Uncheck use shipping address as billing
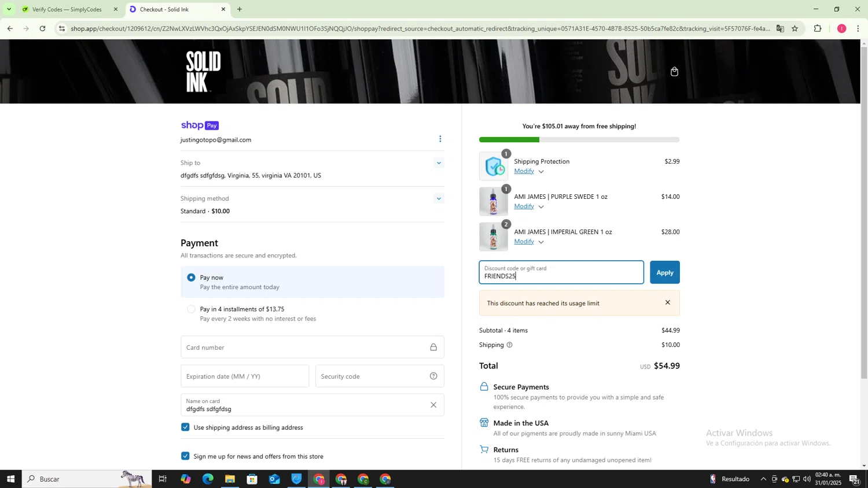Image resolution: width=868 pixels, height=488 pixels. point(185,427)
